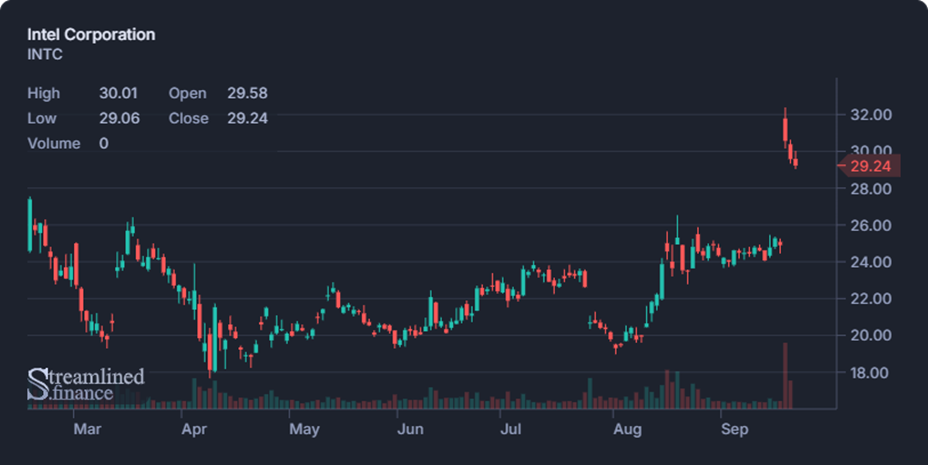Click the 22.00 price axis label
The height and width of the screenshot is (465, 928).
871,299
